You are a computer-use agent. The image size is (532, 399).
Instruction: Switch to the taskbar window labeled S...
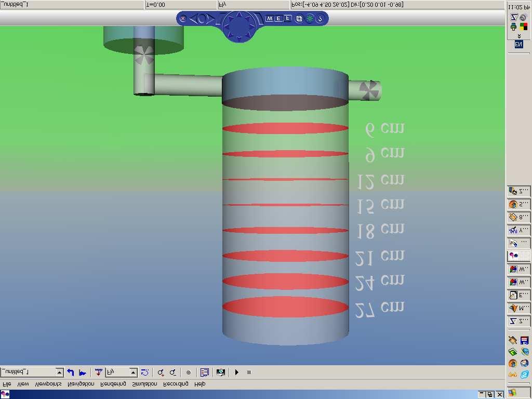tap(519, 204)
